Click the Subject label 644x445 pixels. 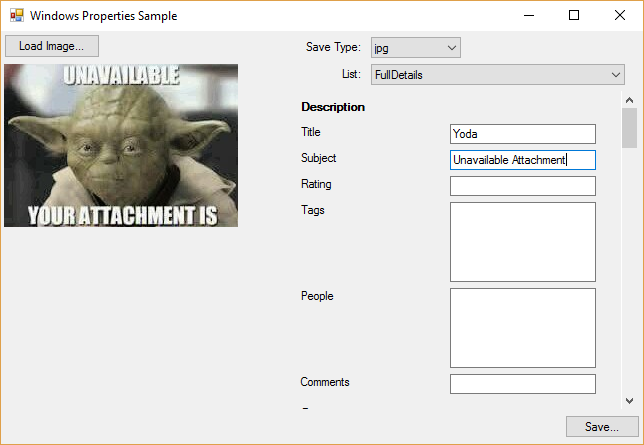[318, 158]
